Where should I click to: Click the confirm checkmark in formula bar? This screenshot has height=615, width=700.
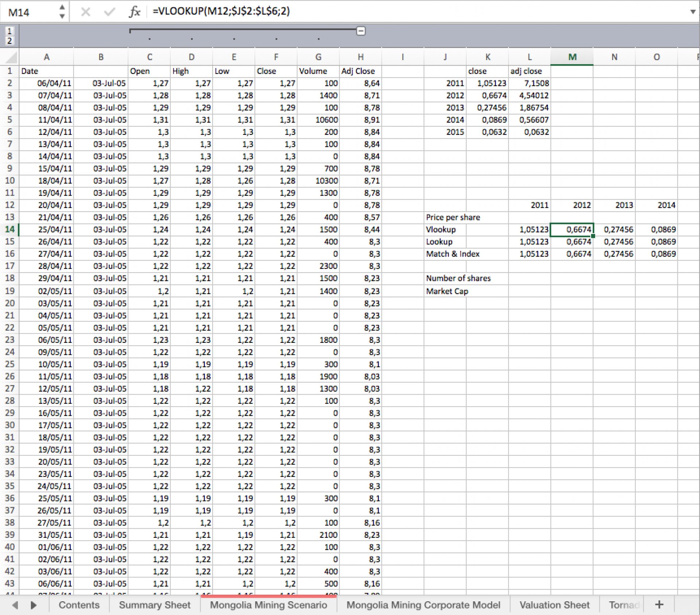pos(109,12)
